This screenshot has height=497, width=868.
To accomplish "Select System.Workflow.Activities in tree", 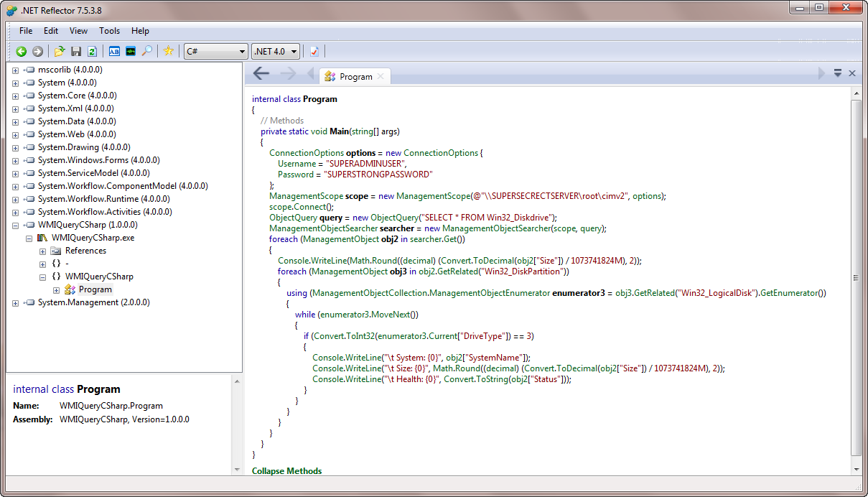I will click(x=105, y=212).
